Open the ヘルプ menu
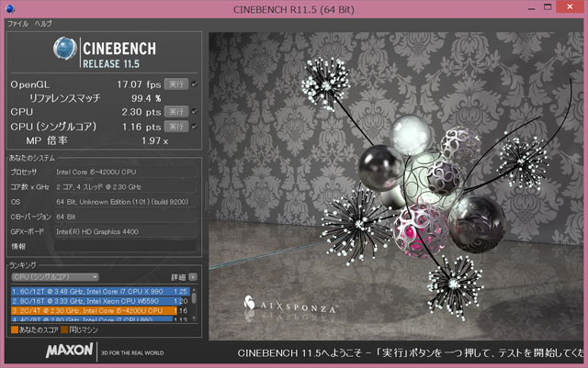588x368 pixels. coord(43,24)
